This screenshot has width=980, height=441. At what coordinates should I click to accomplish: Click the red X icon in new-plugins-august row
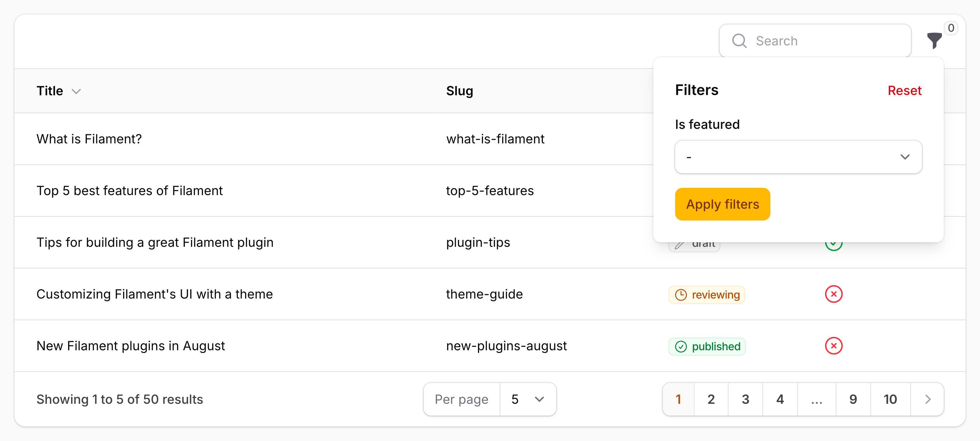pyautogui.click(x=834, y=346)
